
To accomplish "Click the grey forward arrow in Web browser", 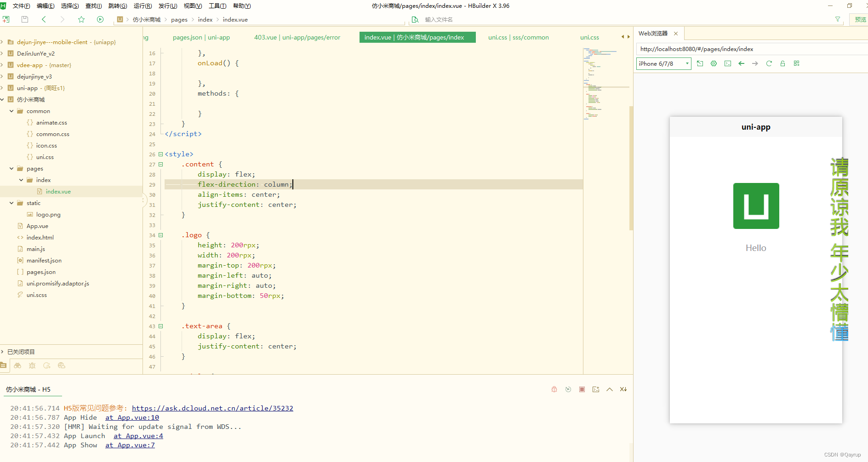I will tap(755, 63).
